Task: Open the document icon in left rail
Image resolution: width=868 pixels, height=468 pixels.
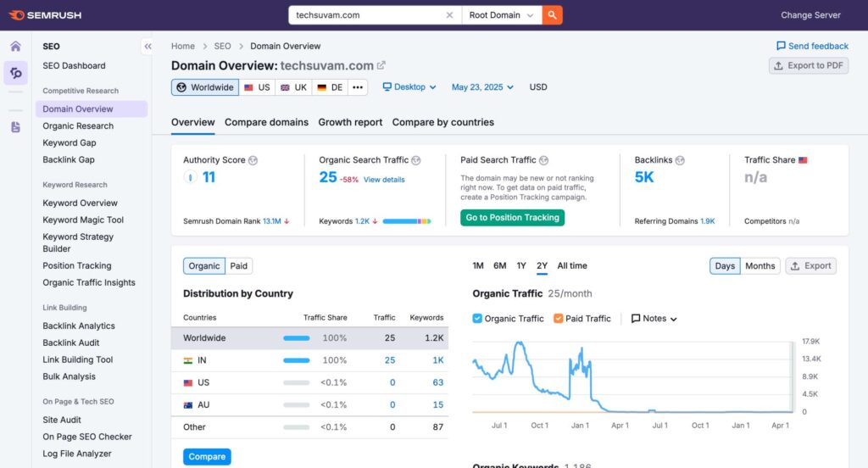Action: pos(15,127)
